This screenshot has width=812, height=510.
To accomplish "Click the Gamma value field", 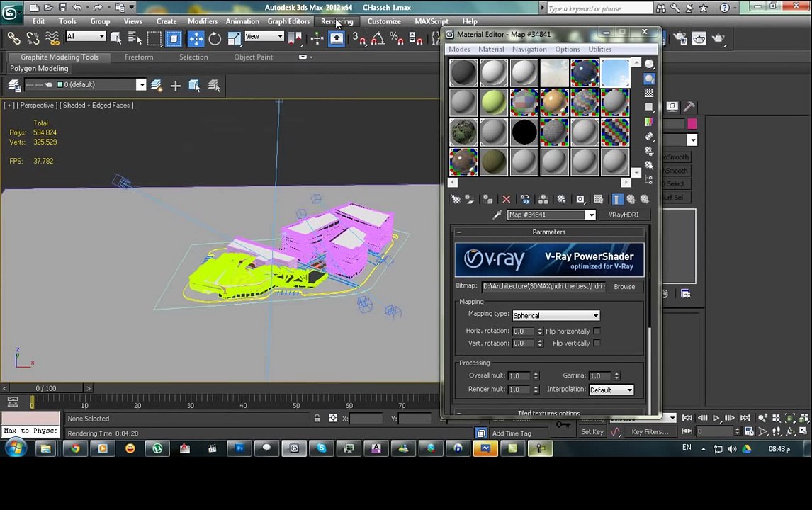I will point(599,376).
